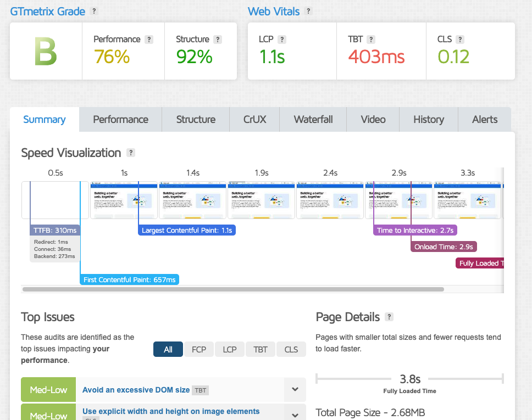Click the TBT question mark icon
This screenshot has height=420, width=532.
tap(371, 40)
